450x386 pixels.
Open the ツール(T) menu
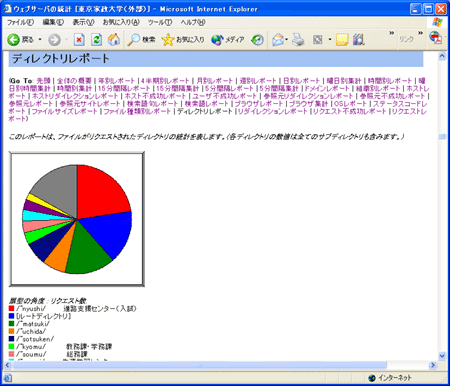(x=160, y=22)
